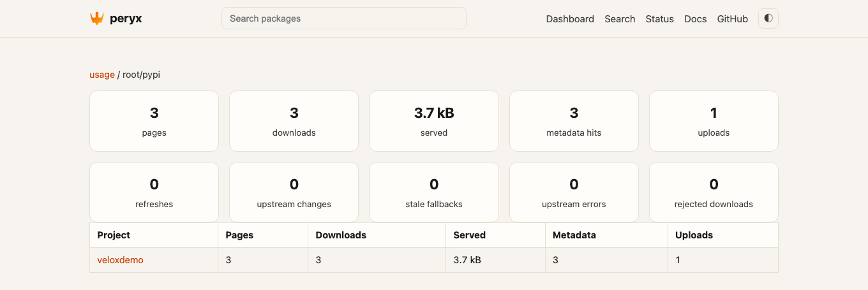Open the Status page
Image resolution: width=868 pixels, height=290 pixels.
click(x=660, y=19)
